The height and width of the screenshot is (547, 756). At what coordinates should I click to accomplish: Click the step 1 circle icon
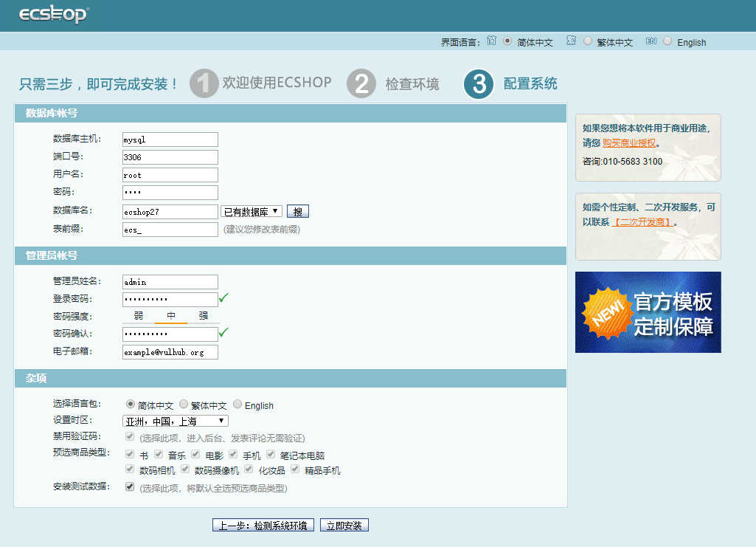pos(204,83)
